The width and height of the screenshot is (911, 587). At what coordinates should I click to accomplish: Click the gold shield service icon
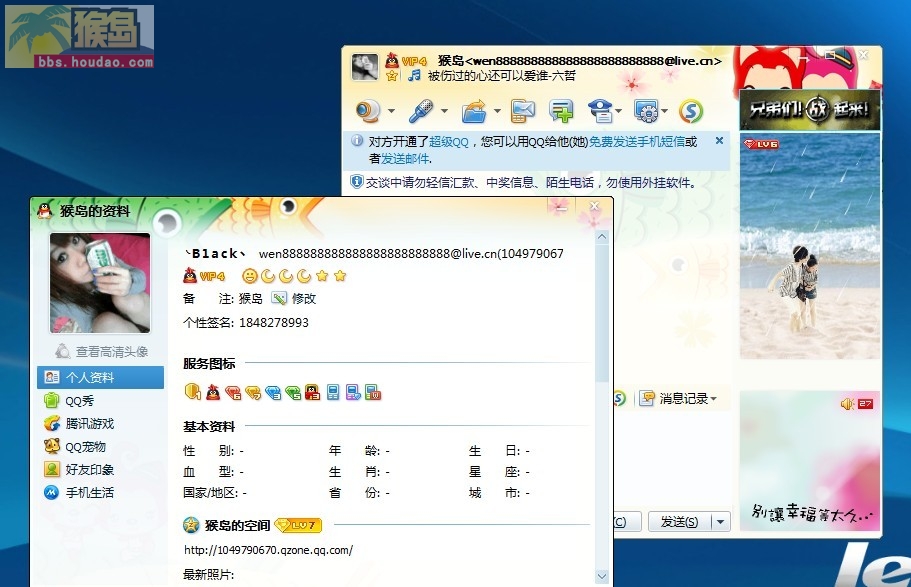192,392
